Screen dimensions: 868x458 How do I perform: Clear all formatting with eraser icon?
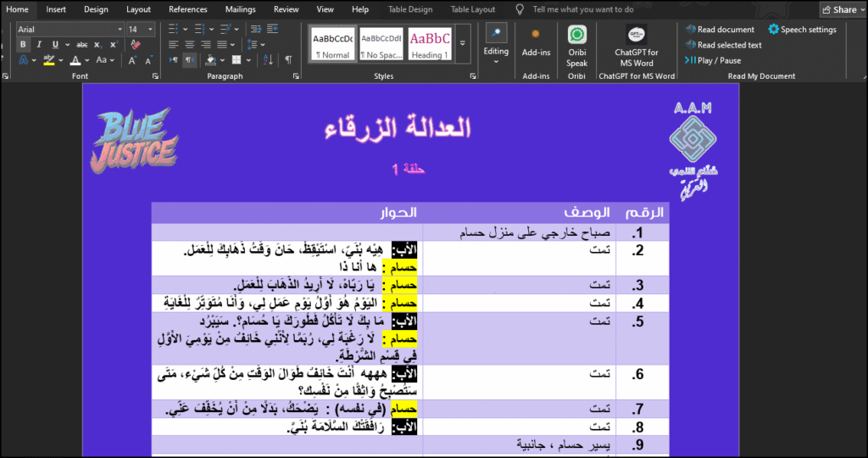pyautogui.click(x=136, y=44)
